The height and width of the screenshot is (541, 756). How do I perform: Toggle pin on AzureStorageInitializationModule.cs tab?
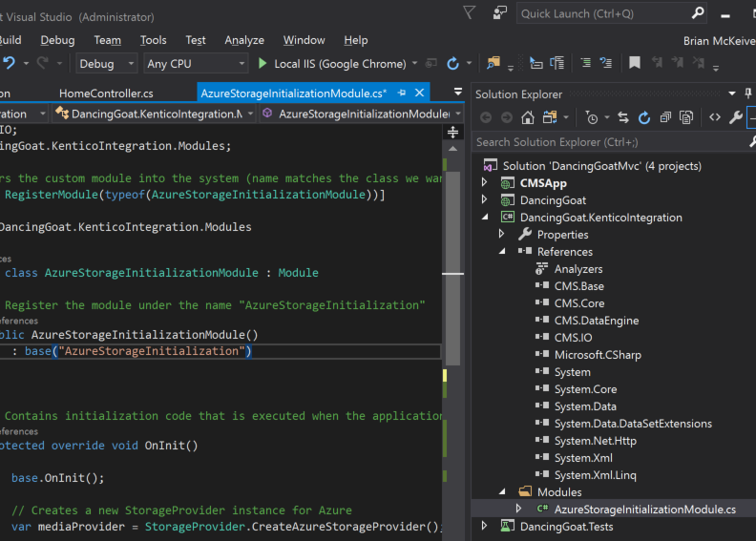tap(402, 93)
